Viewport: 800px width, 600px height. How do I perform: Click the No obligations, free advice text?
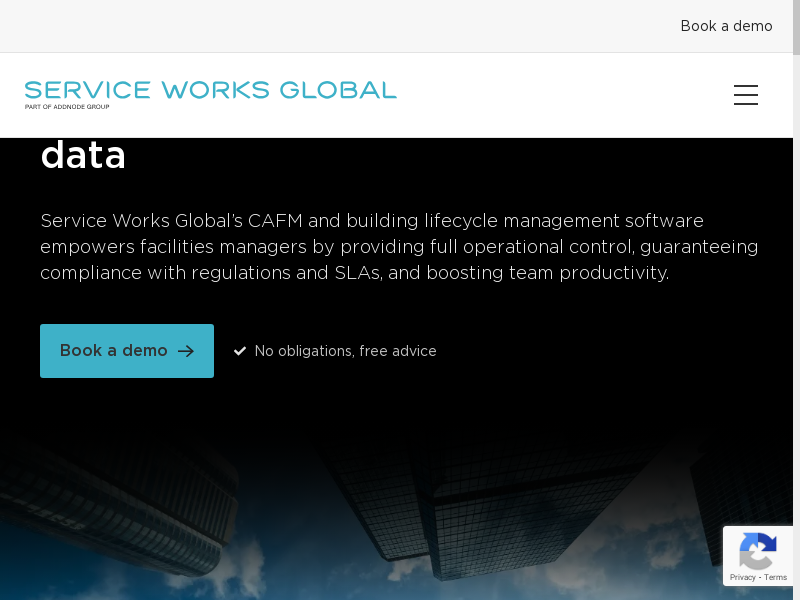tap(345, 351)
